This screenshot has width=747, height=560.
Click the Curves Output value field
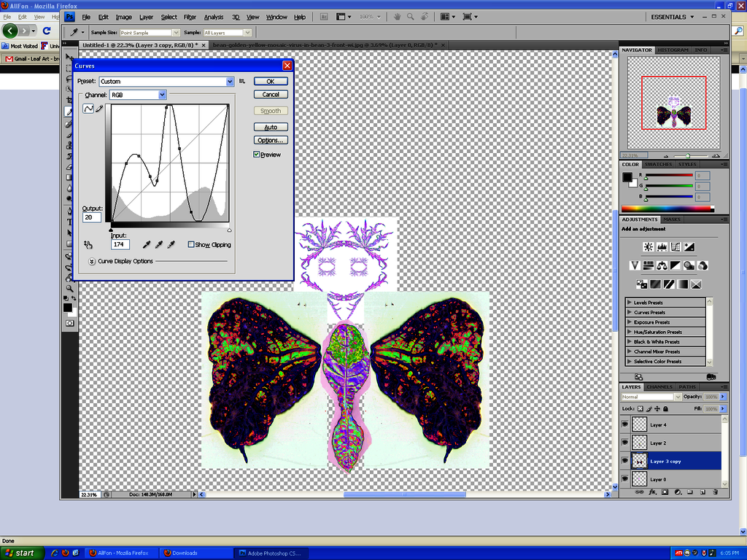[x=91, y=217]
